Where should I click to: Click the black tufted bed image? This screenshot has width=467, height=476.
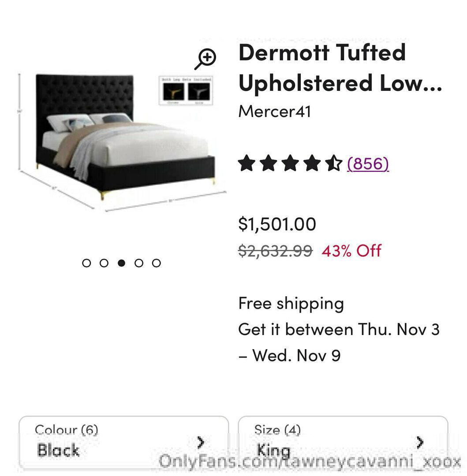119,137
